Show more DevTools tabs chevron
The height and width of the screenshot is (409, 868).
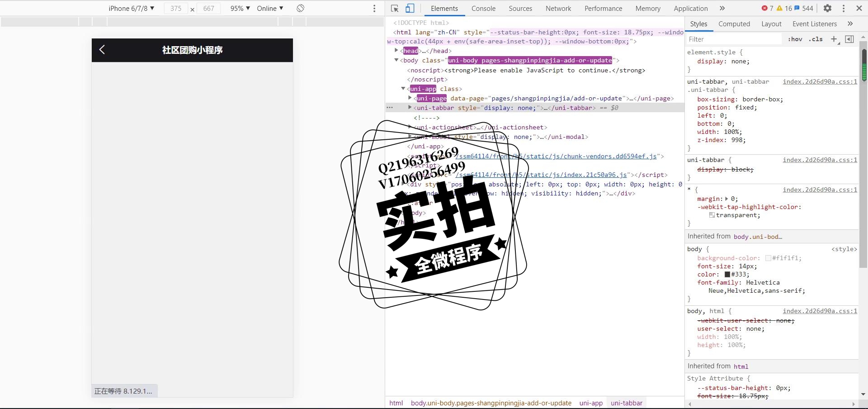pyautogui.click(x=722, y=8)
